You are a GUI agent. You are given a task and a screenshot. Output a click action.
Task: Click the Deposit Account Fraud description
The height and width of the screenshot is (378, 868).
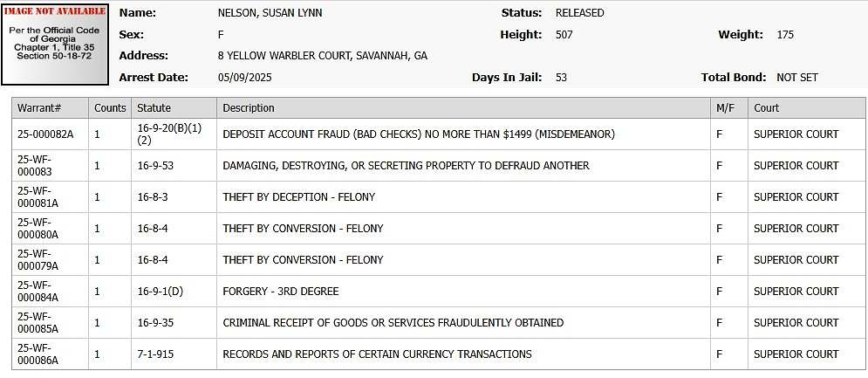[419, 134]
